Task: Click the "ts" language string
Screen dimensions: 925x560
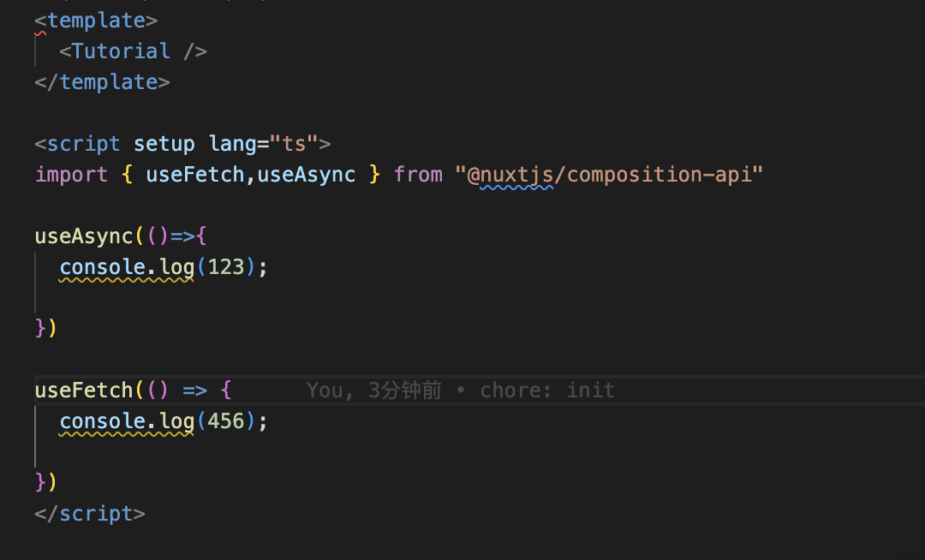Action: (294, 144)
